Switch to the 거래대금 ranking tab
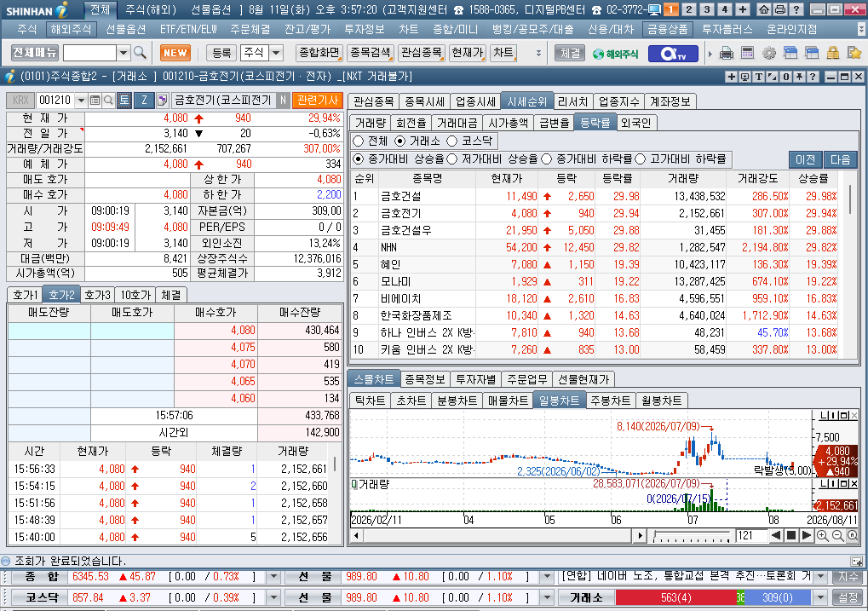The image size is (868, 611). point(457,123)
